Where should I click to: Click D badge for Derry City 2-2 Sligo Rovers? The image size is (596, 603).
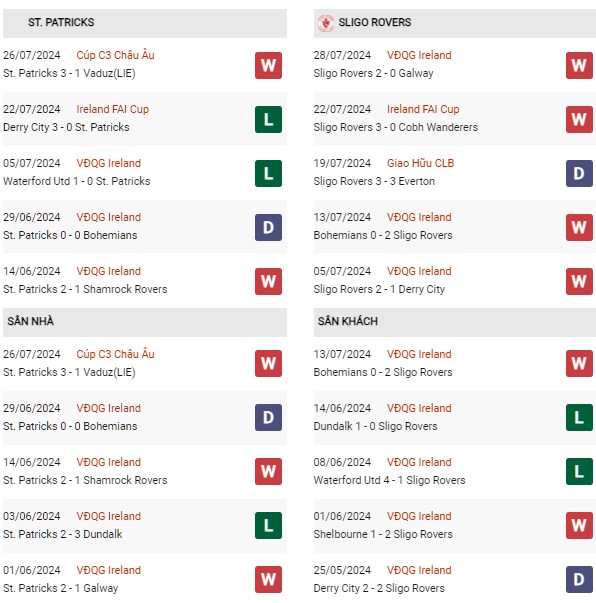[x=579, y=579]
